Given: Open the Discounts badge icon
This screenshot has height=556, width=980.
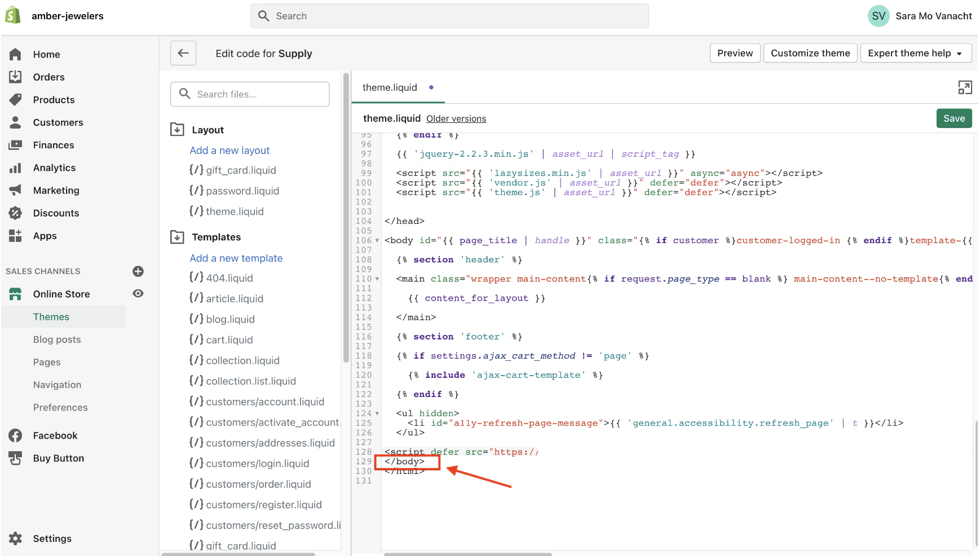Looking at the screenshot, I should [x=15, y=213].
